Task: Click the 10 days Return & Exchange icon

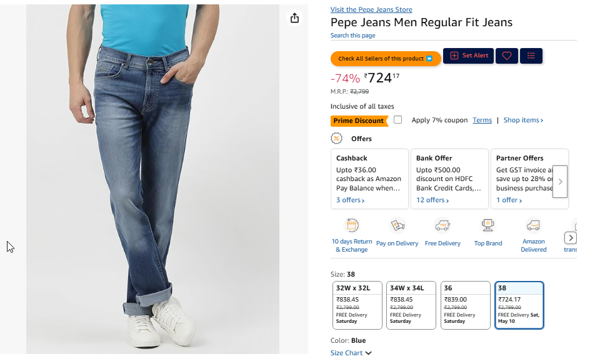Action: (352, 226)
